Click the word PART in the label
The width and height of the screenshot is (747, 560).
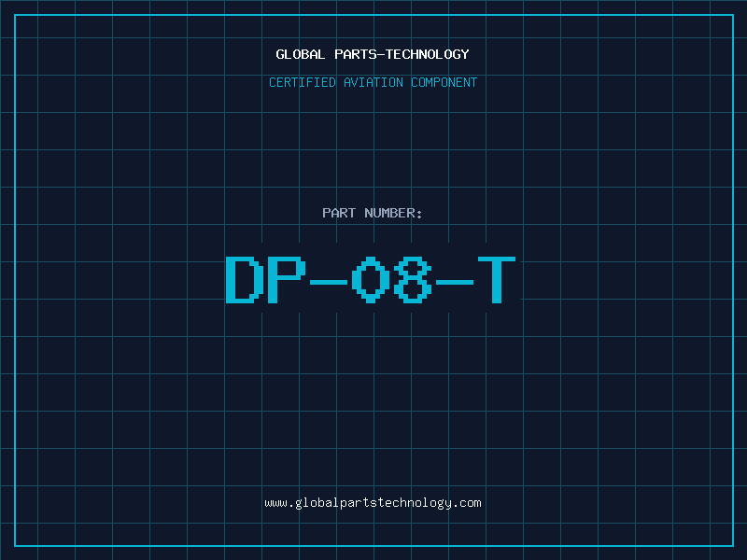tap(339, 213)
